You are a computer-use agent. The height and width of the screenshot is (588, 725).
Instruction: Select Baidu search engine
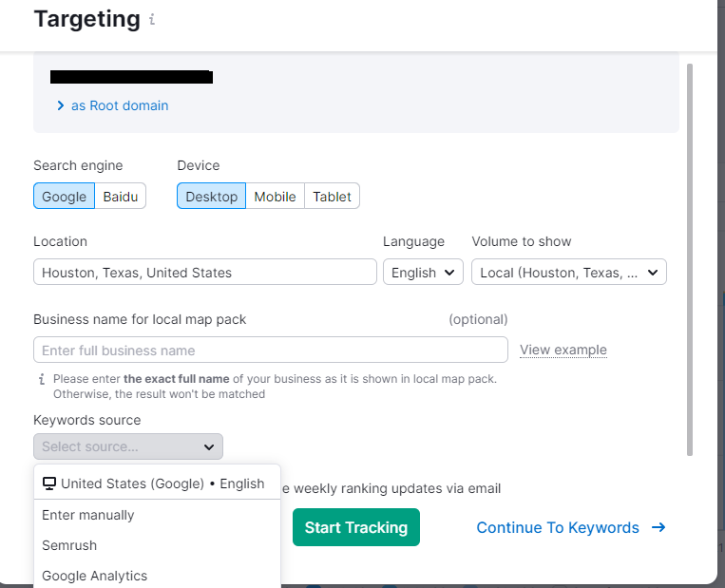point(120,197)
